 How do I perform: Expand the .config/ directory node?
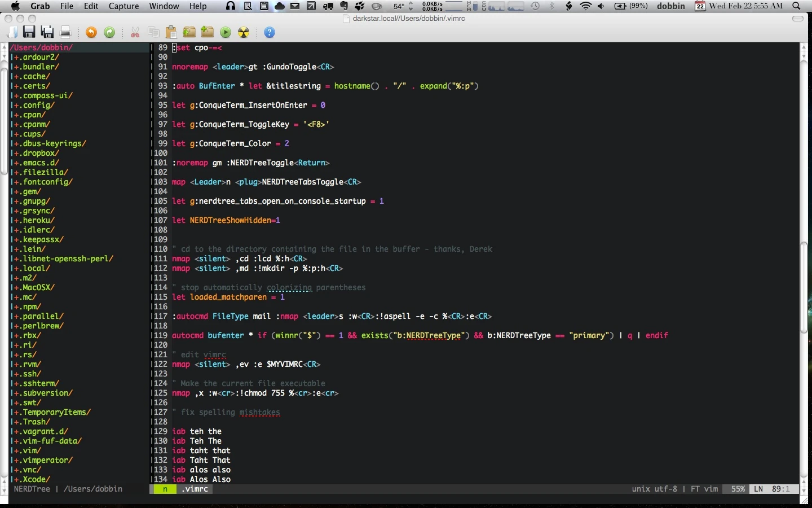point(37,105)
